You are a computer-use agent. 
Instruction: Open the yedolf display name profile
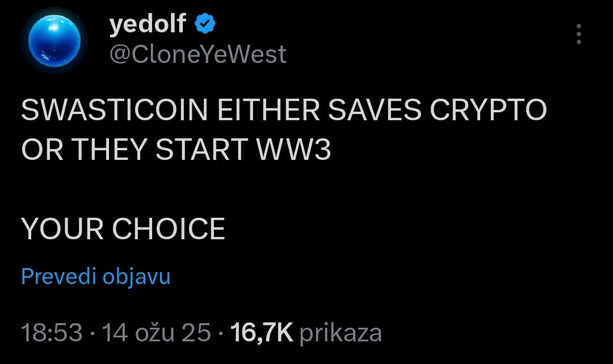[147, 24]
